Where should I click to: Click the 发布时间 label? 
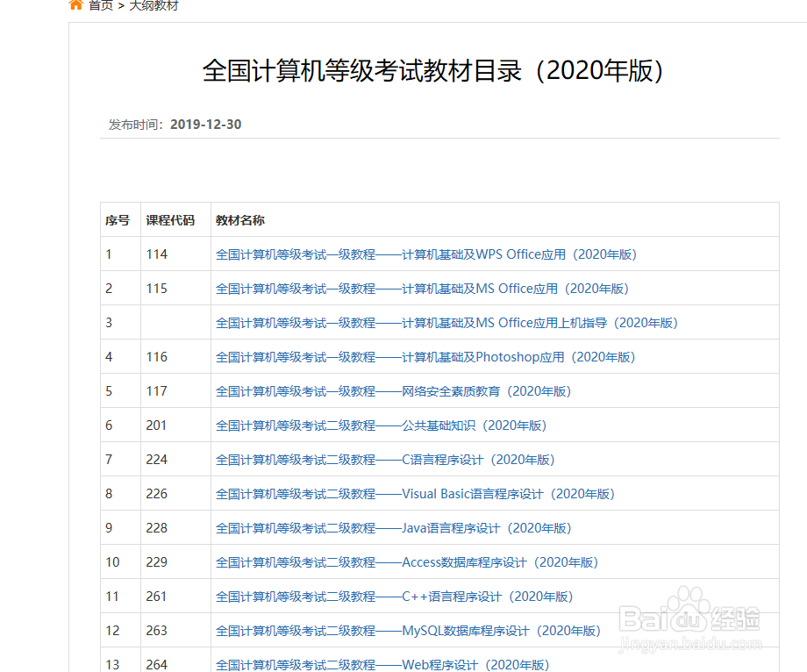click(136, 125)
